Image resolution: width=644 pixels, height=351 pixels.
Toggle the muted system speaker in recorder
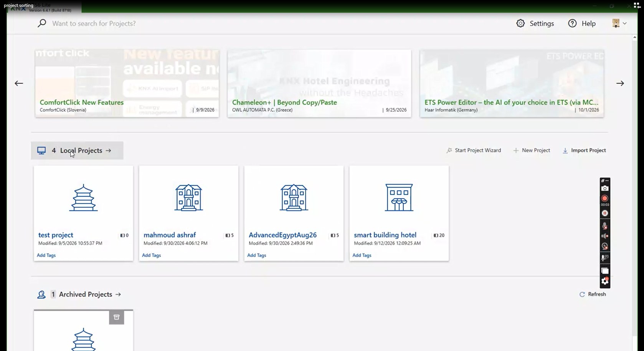(605, 236)
